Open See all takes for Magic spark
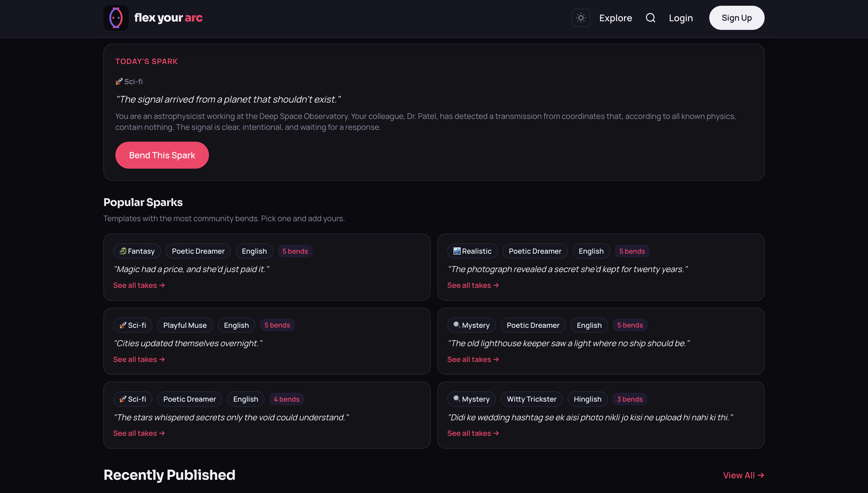This screenshot has height=493, width=868. tap(139, 285)
